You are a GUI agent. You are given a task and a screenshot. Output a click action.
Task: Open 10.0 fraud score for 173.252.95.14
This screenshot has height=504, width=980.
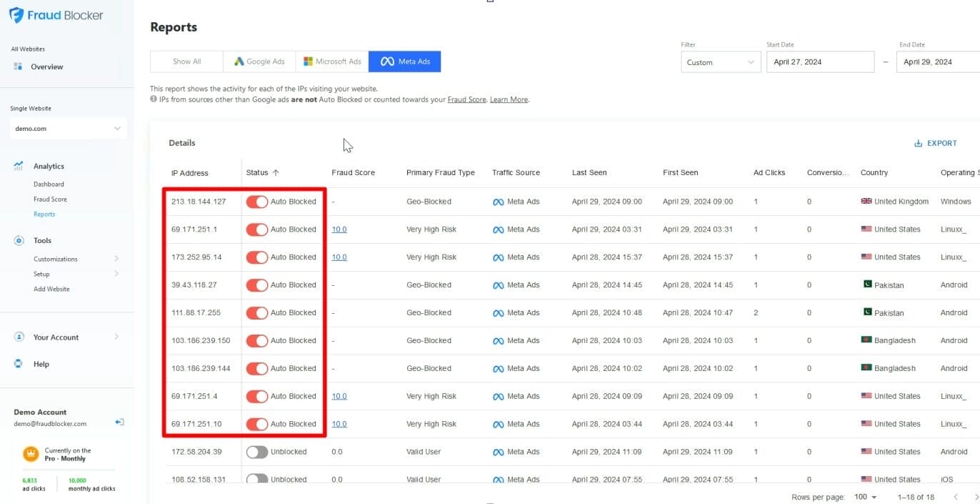coord(339,257)
